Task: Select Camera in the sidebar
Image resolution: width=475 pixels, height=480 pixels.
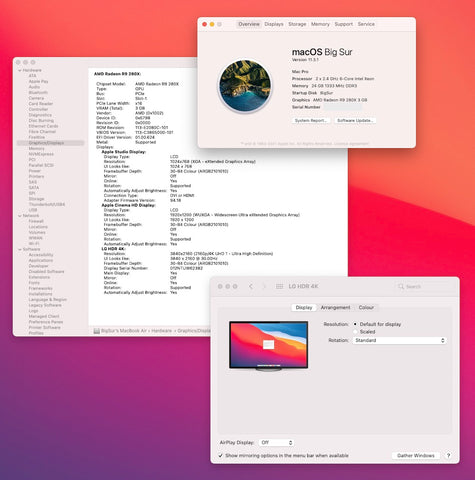Action: (36, 98)
